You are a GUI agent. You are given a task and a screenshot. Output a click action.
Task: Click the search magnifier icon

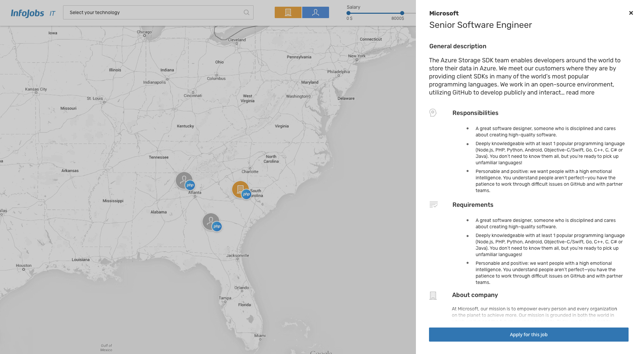click(247, 12)
